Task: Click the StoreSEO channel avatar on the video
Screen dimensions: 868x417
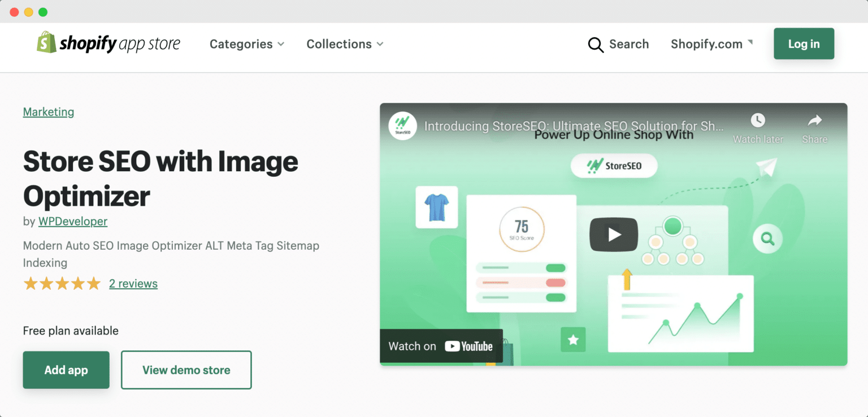Action: point(402,125)
